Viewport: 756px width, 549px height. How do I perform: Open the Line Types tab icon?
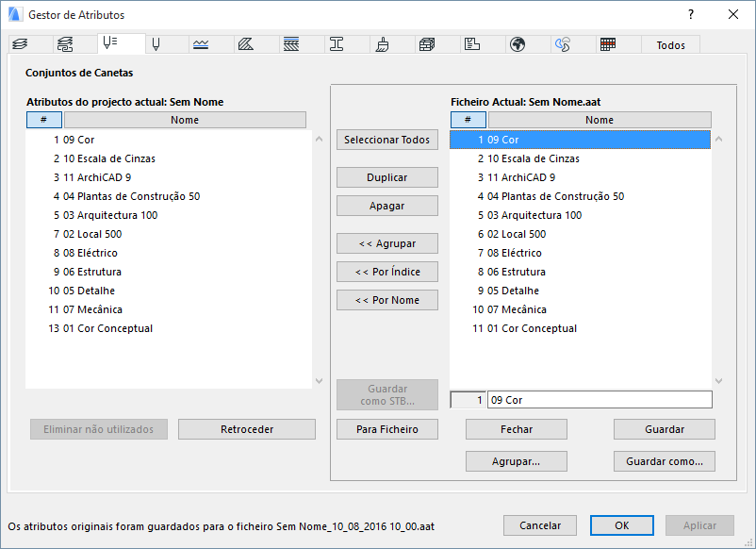201,44
